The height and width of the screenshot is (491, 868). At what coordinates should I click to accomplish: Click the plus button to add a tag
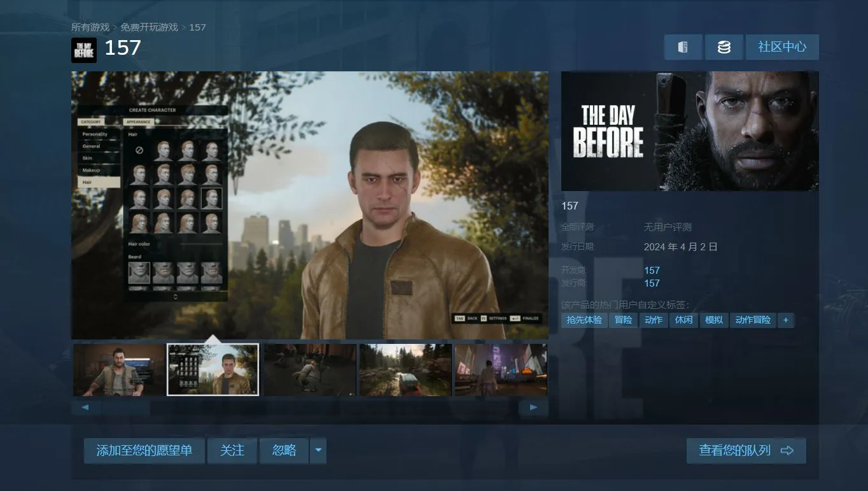pyautogui.click(x=786, y=320)
